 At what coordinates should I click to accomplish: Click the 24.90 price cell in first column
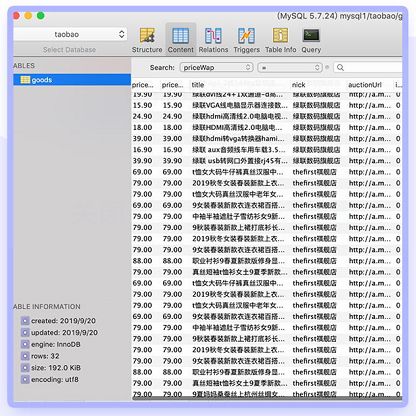(x=143, y=116)
